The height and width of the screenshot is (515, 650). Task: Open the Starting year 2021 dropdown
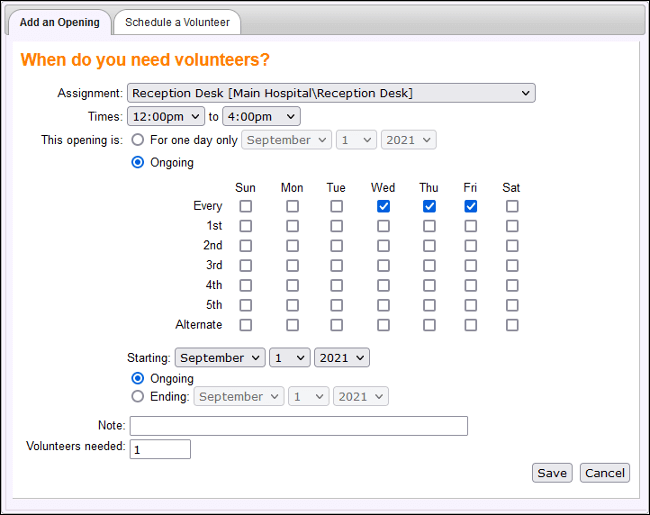click(341, 357)
